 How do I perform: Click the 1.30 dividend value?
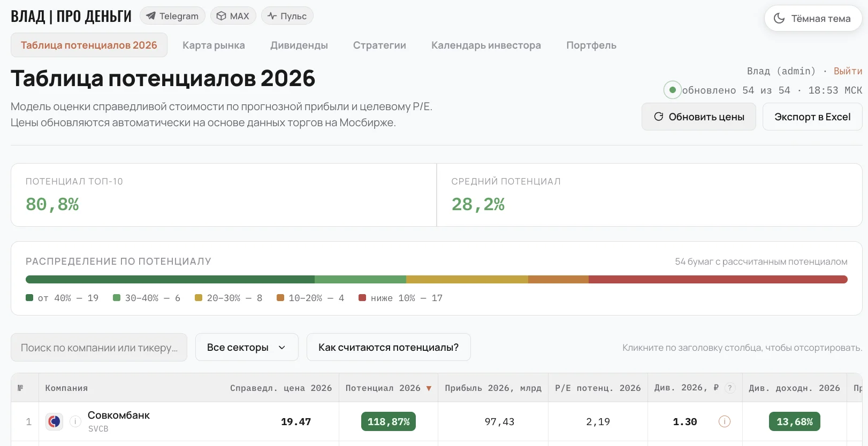click(685, 421)
